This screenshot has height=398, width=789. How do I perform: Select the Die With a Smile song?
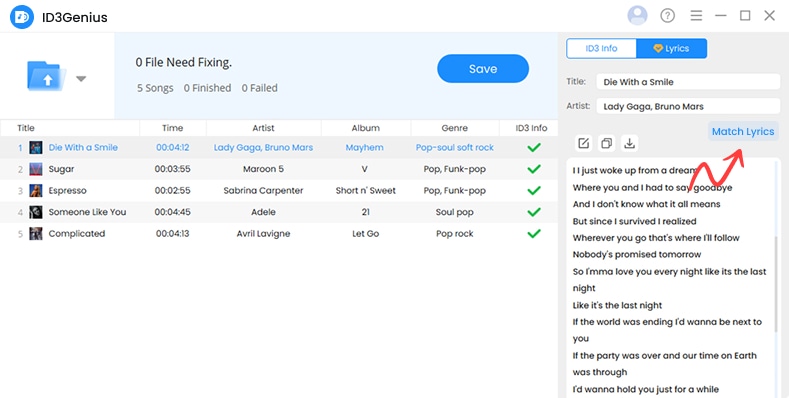click(x=279, y=147)
